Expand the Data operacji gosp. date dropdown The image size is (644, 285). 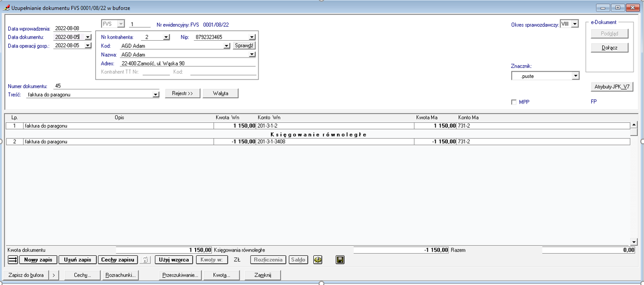(88, 46)
